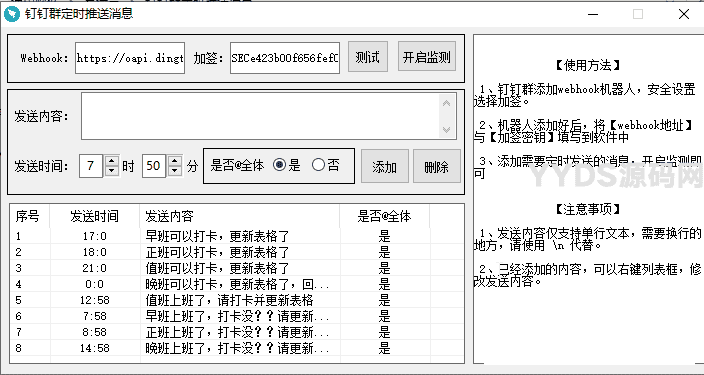This screenshot has width=704, height=375.
Task: Click into the Webhook URL field
Action: point(130,58)
